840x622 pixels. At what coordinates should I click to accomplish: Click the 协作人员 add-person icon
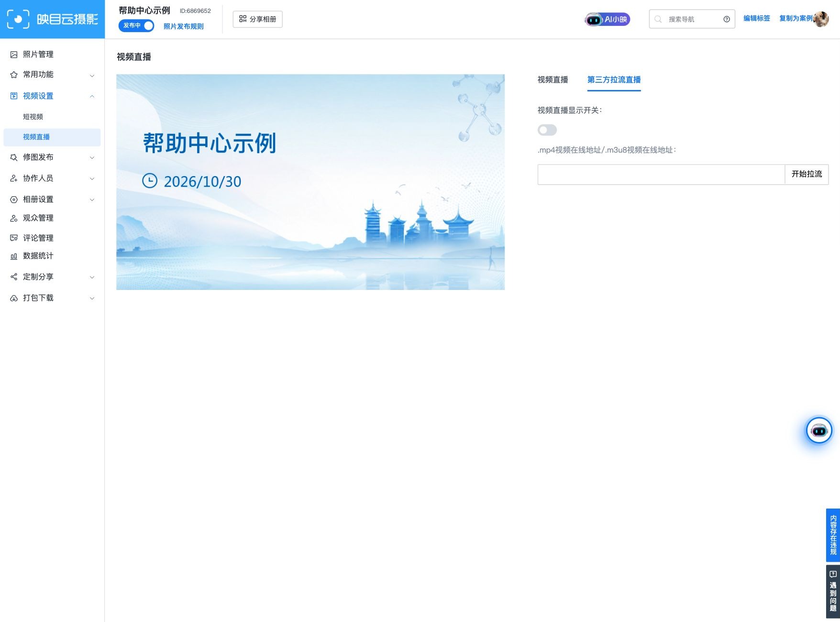pyautogui.click(x=14, y=178)
